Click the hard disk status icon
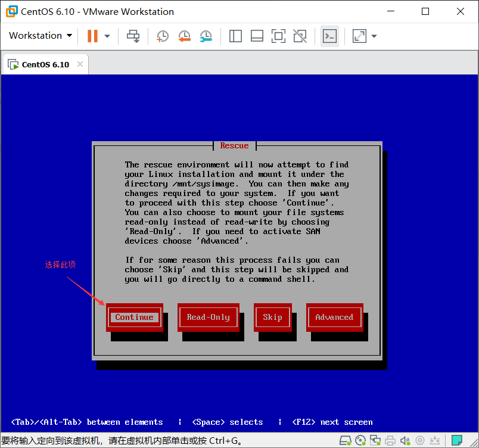The height and width of the screenshot is (448, 479). 346,440
